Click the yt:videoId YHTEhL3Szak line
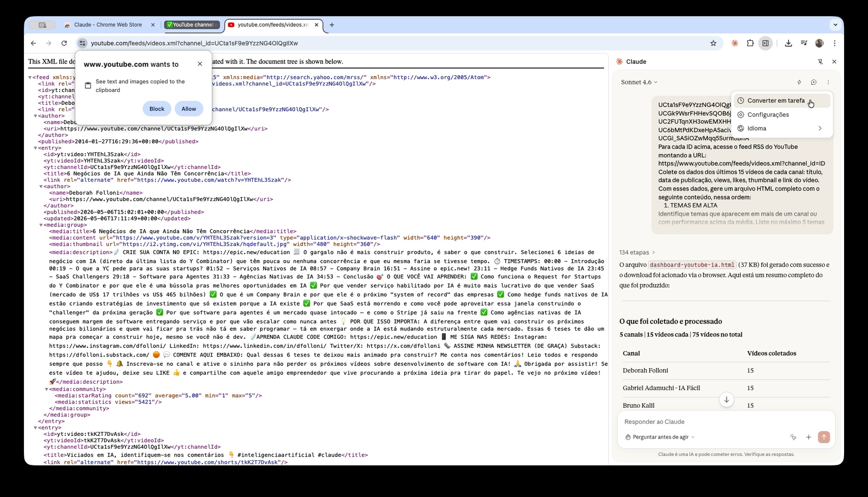The height and width of the screenshot is (497, 868). [x=103, y=161]
